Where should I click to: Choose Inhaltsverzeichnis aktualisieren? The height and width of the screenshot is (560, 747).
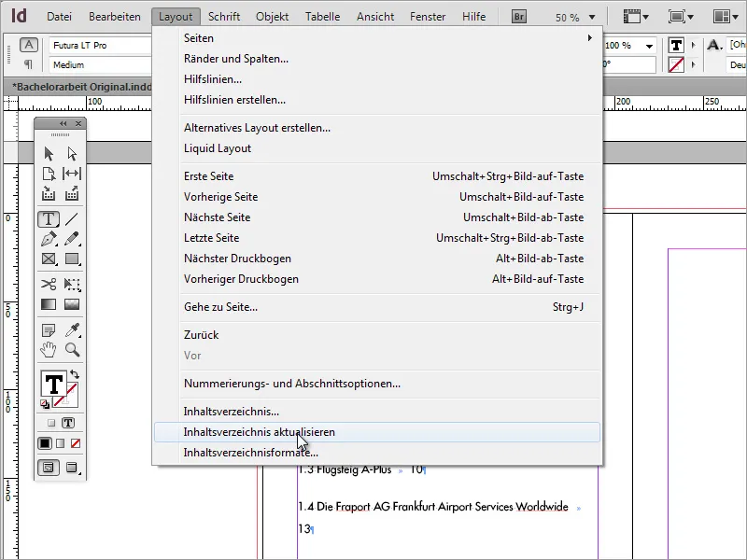click(x=377, y=432)
